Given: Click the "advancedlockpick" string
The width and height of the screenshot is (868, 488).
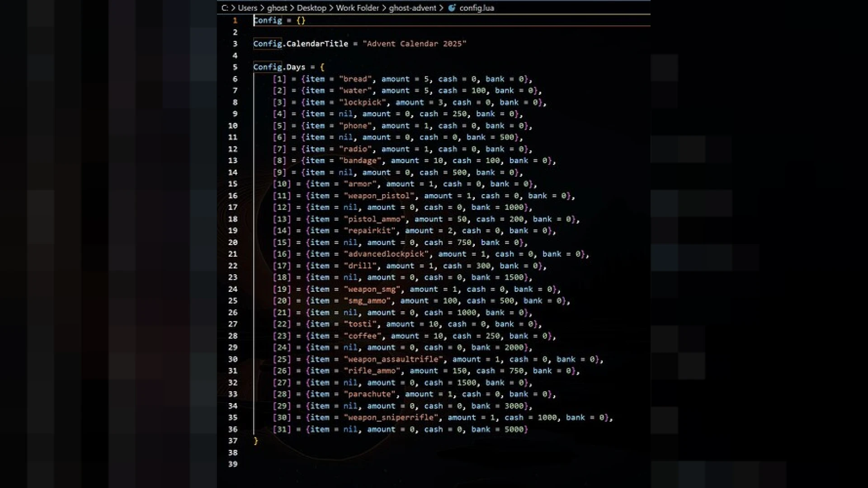Looking at the screenshot, I should (x=386, y=254).
